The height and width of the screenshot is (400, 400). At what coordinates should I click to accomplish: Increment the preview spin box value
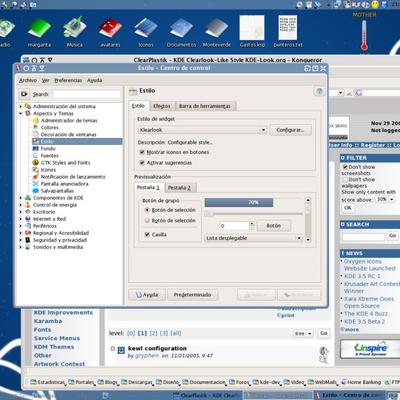point(252,223)
